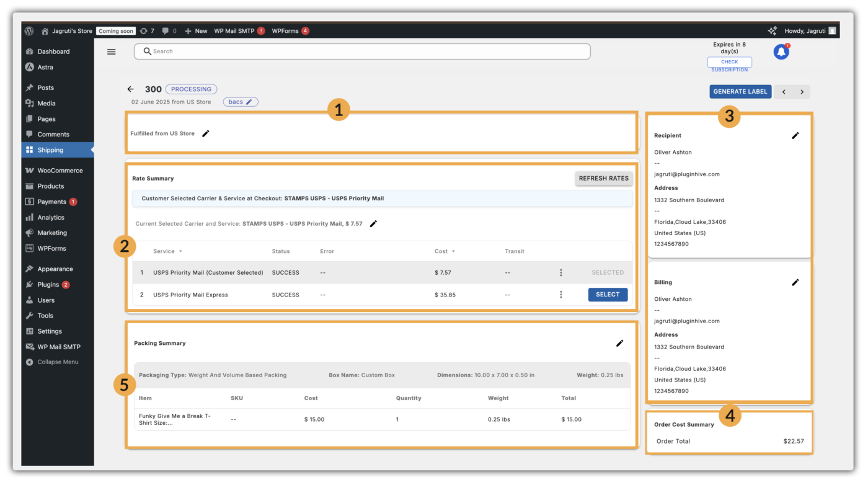This screenshot has width=868, height=482.
Task: Select the USPS Priority Mail Express rate
Action: click(608, 295)
